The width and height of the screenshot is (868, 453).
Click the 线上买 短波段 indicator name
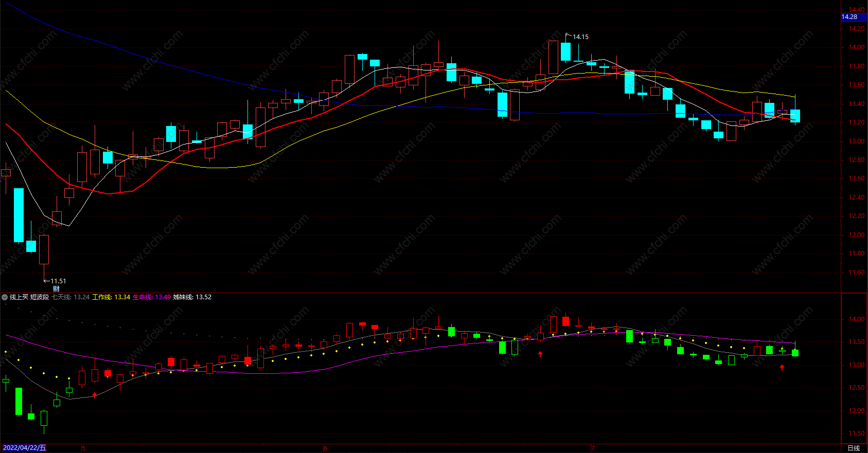[x=29, y=297]
